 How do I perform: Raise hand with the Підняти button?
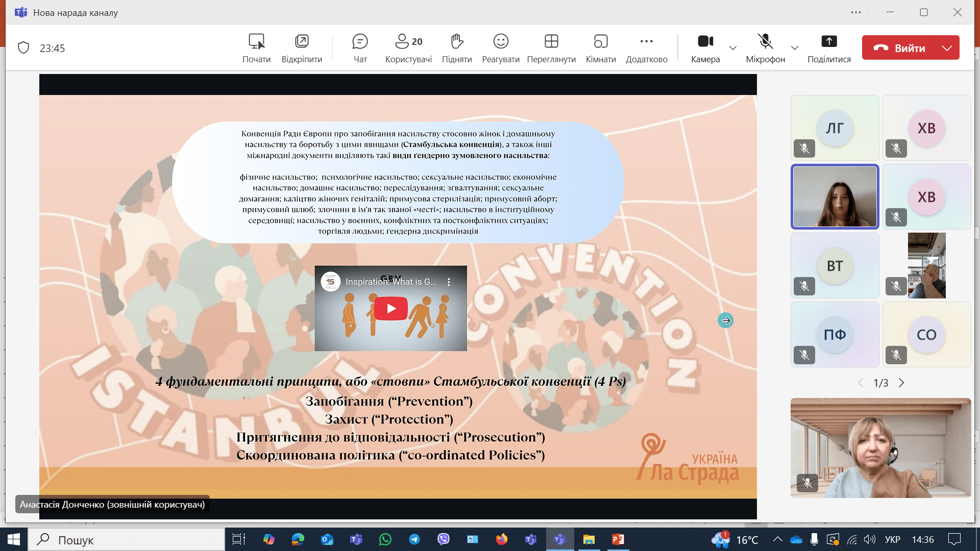457,48
